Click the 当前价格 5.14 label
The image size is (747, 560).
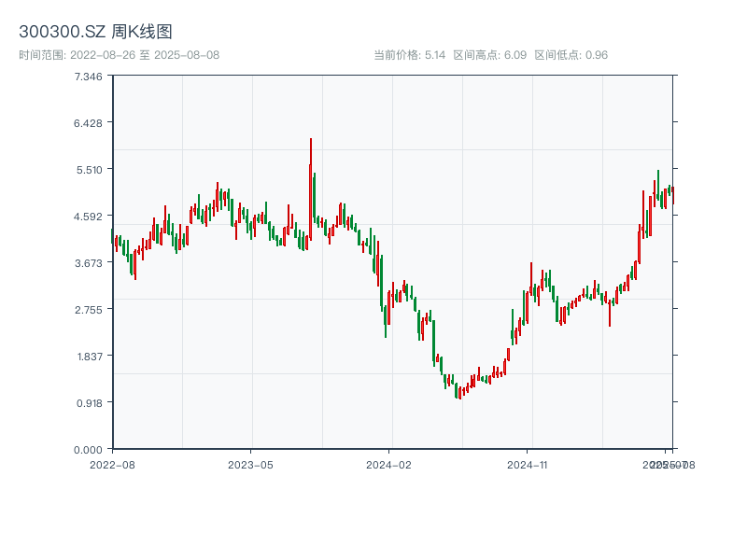coord(409,55)
